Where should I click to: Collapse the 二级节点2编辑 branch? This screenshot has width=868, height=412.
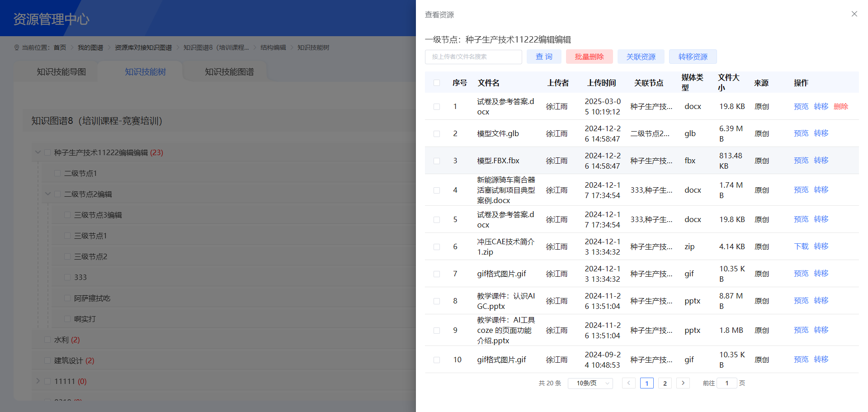click(48, 194)
